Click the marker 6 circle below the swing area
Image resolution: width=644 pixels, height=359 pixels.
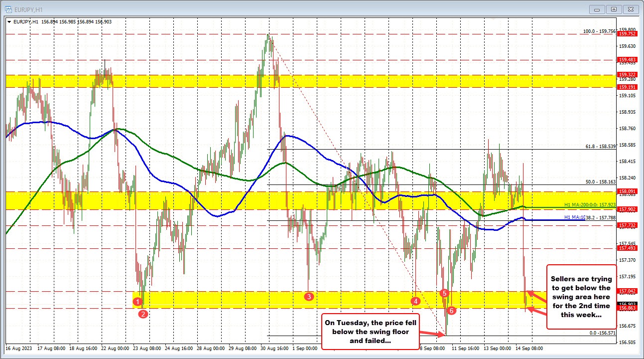[451, 310]
